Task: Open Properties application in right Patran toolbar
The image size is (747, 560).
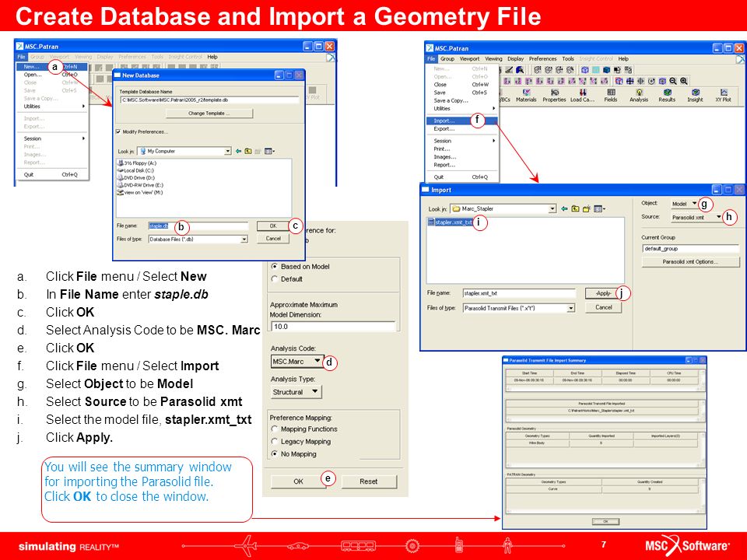Action: 554,95
